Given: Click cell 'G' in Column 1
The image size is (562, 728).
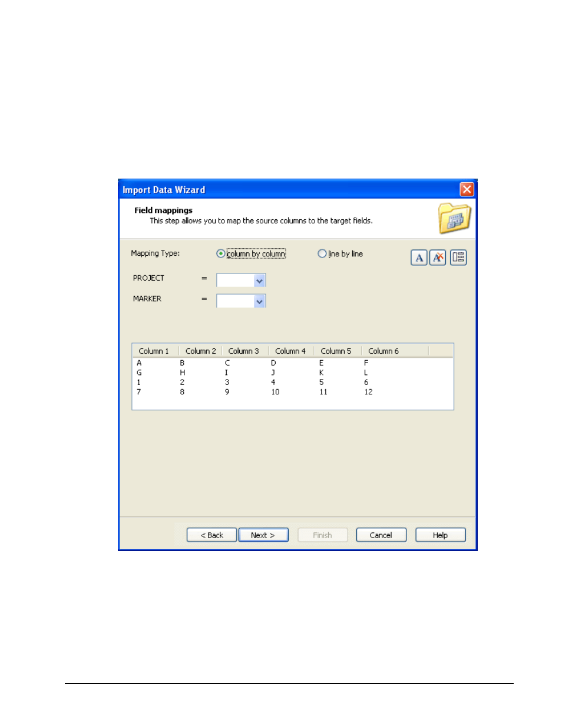Looking at the screenshot, I should click(x=139, y=373).
